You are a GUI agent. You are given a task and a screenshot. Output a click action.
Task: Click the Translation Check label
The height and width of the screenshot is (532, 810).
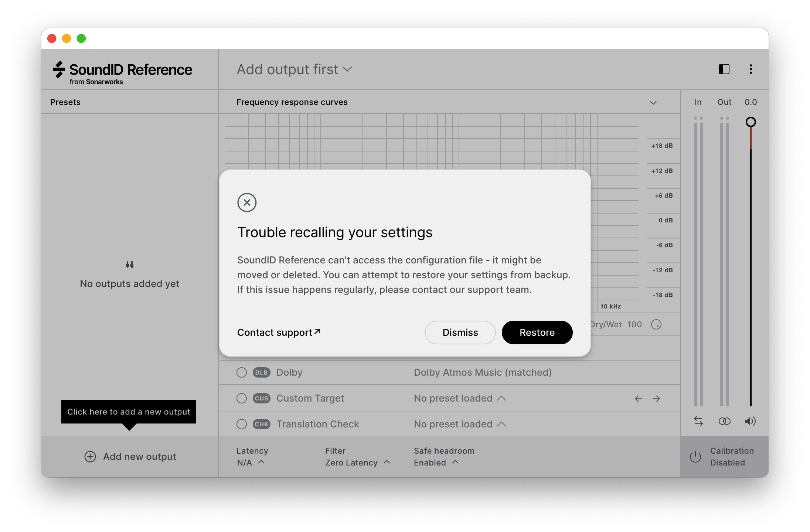318,424
